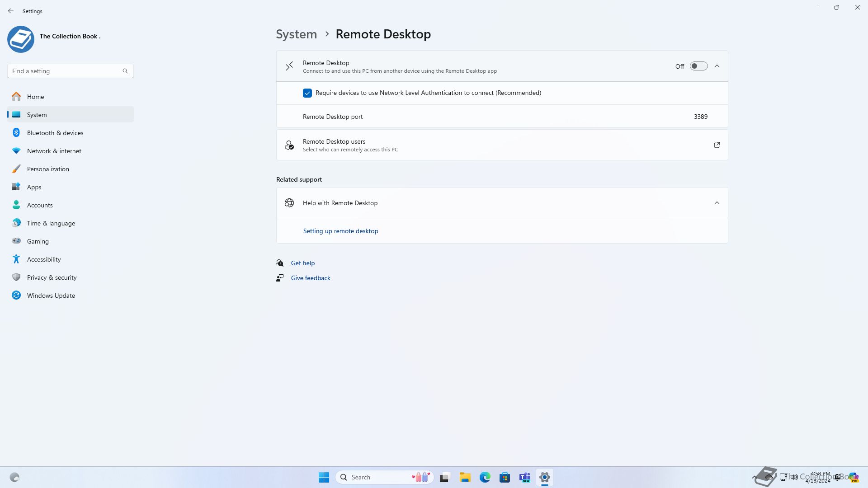Click the Give feedback person icon
This screenshot has height=488, width=868.
(280, 278)
